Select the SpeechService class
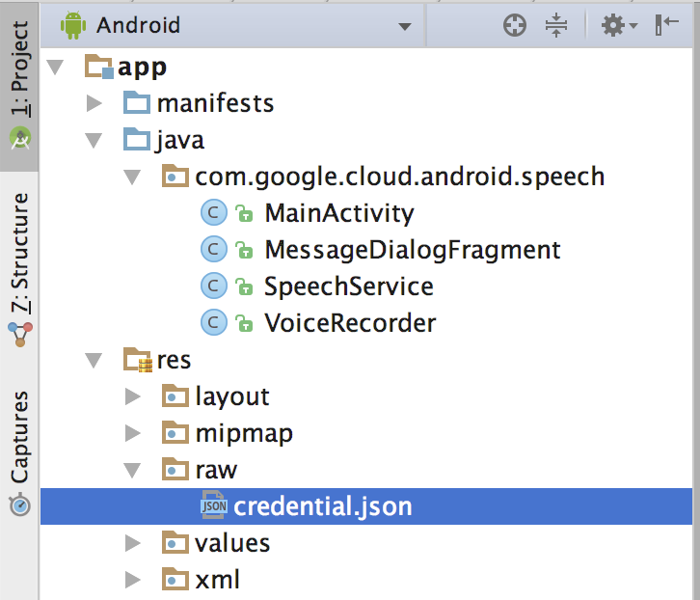Image resolution: width=700 pixels, height=600 pixels. point(349,286)
